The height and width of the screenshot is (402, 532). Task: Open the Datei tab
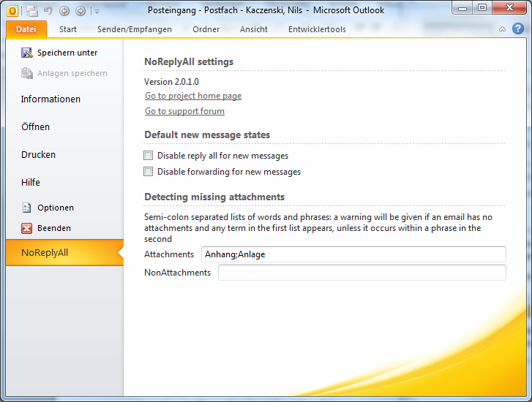coord(26,29)
